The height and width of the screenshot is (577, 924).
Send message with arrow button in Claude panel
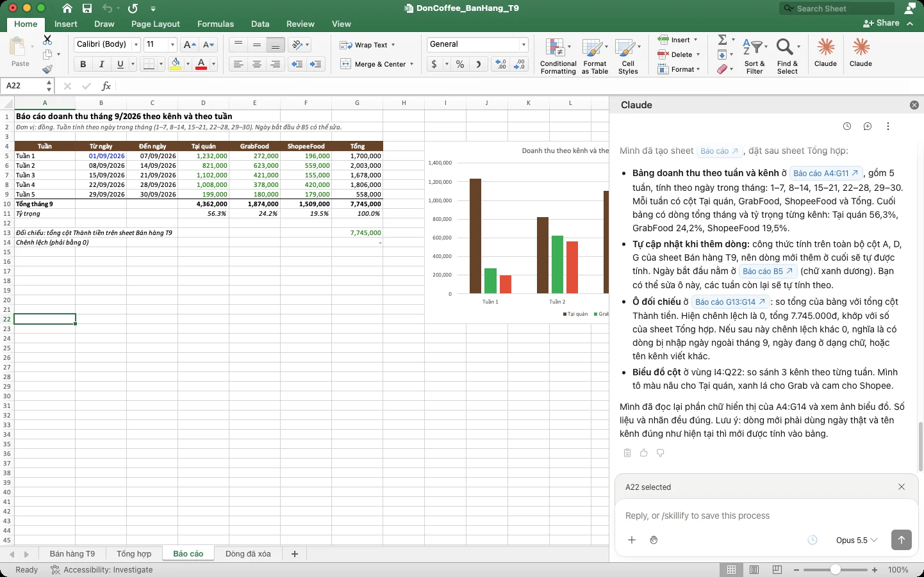click(901, 540)
